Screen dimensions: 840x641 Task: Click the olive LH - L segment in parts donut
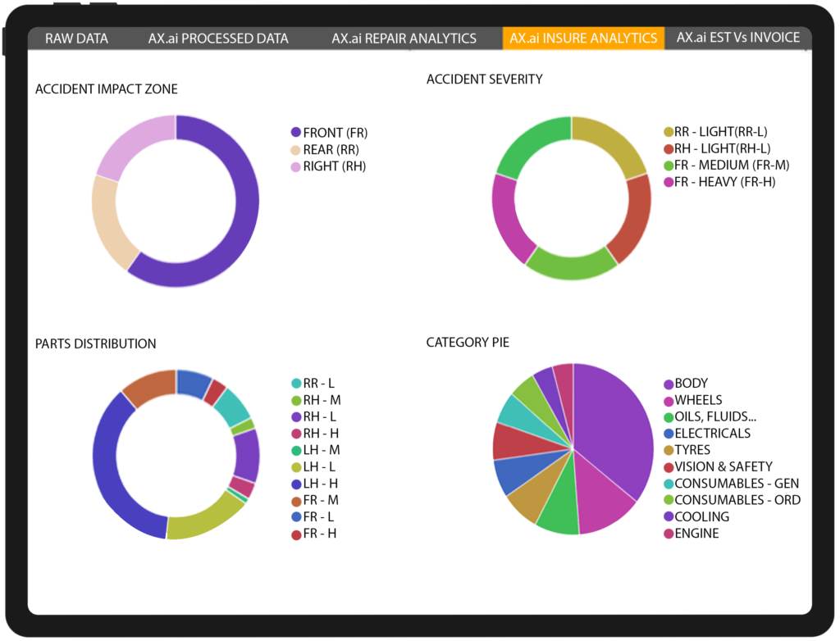[206, 520]
